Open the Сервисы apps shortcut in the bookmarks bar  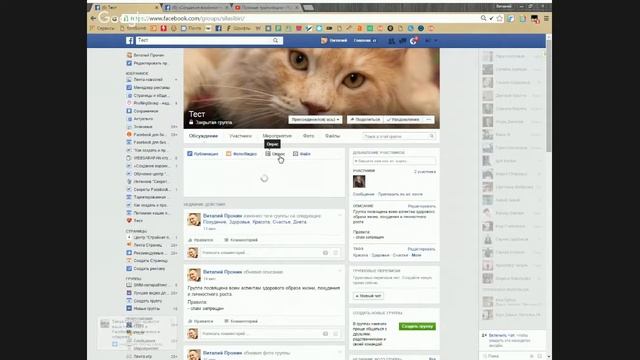pos(102,28)
